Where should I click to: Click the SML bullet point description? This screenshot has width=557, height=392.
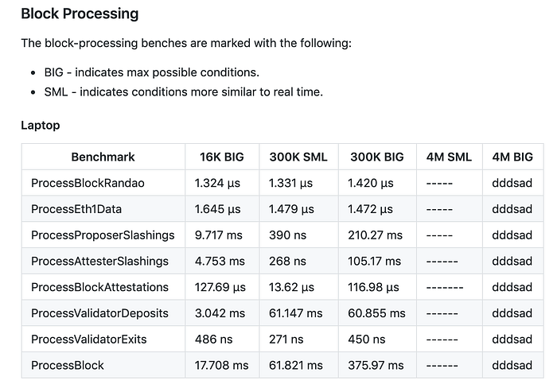184,92
